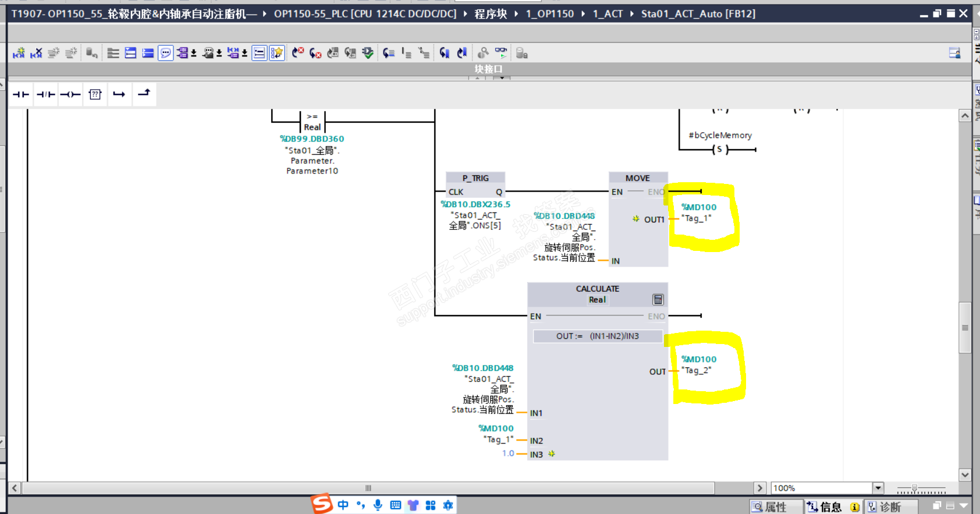The height and width of the screenshot is (514, 980).
Task: Toggle free-form comments display
Action: (x=166, y=53)
